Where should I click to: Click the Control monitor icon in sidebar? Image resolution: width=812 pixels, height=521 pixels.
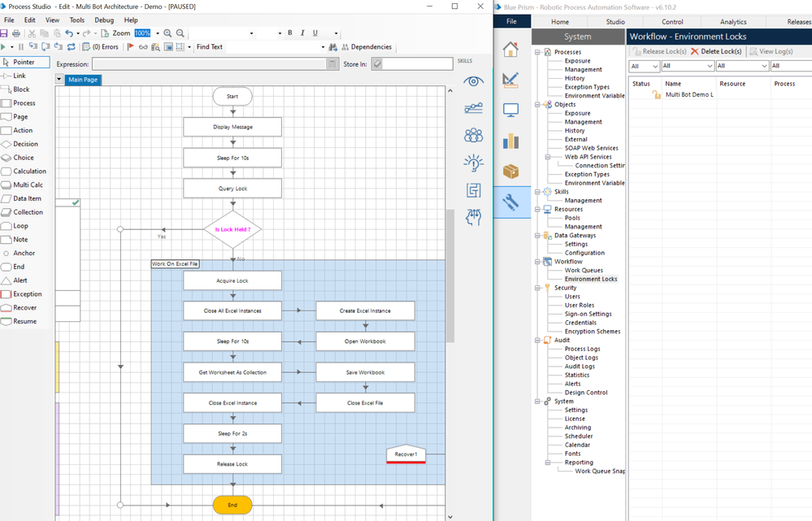pyautogui.click(x=510, y=110)
